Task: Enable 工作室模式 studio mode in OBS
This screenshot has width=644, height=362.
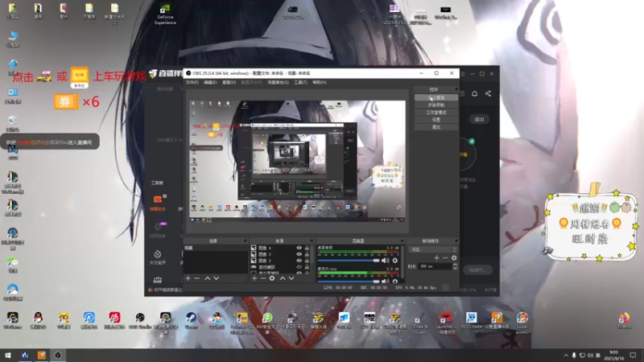Action: click(x=436, y=113)
